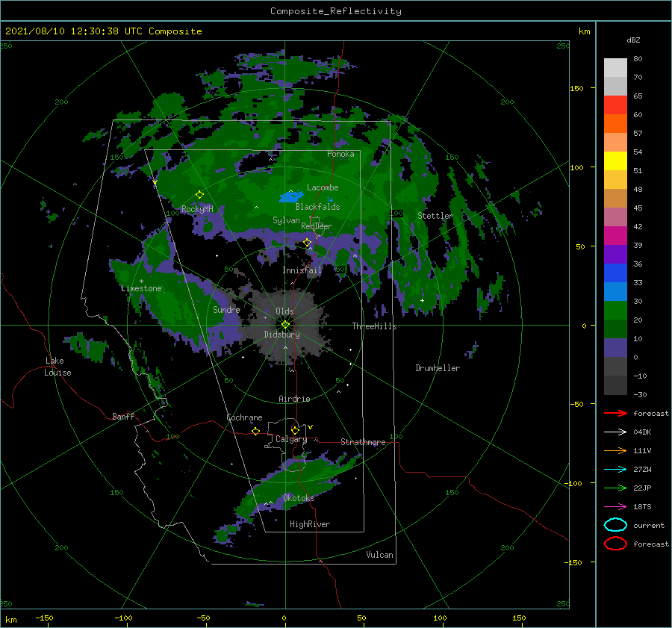Click the yellow diamond marker at Calgary
672x628 pixels.
[295, 430]
